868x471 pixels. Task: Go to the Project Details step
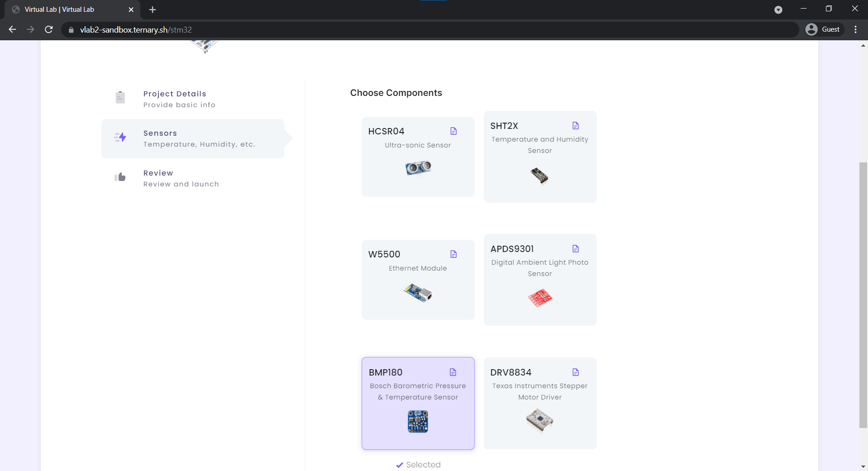pyautogui.click(x=193, y=99)
